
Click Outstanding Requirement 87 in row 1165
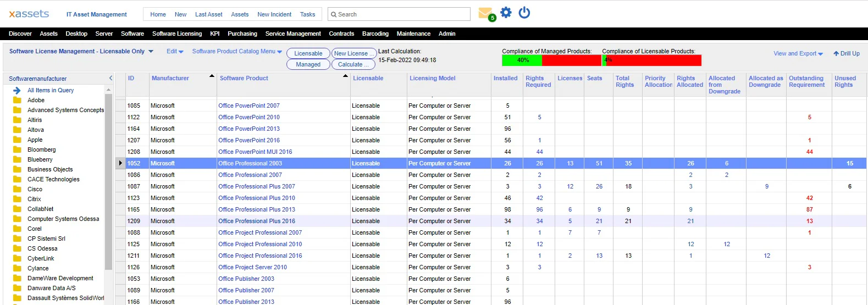pyautogui.click(x=809, y=209)
